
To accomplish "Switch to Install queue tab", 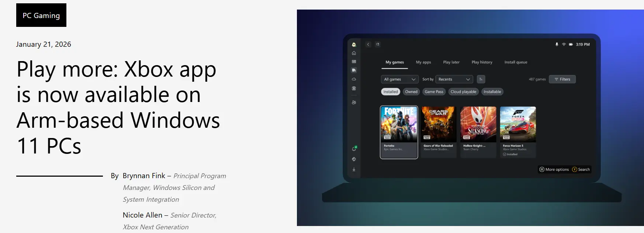I will click(x=516, y=62).
